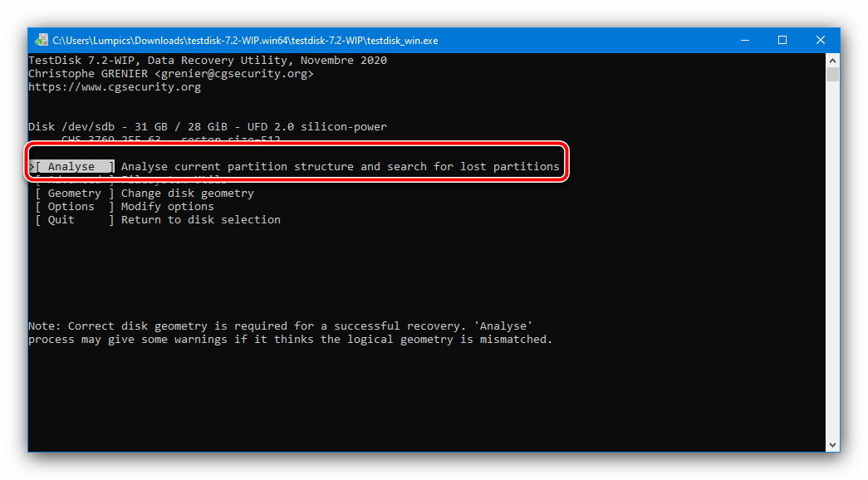Click the TestDisk app icon in title bar
This screenshot has height=480, width=868.
coord(41,40)
